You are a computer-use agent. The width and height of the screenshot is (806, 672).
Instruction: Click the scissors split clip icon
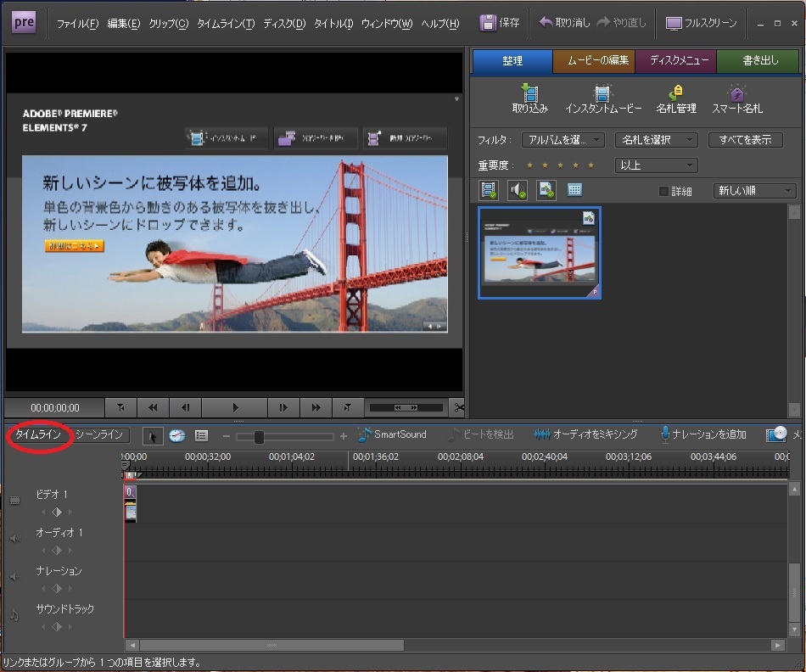(459, 408)
